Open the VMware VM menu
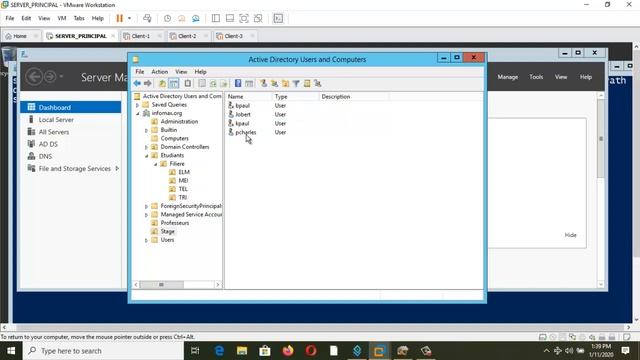Image resolution: width=640 pixels, height=360 pixels. pos(62,18)
